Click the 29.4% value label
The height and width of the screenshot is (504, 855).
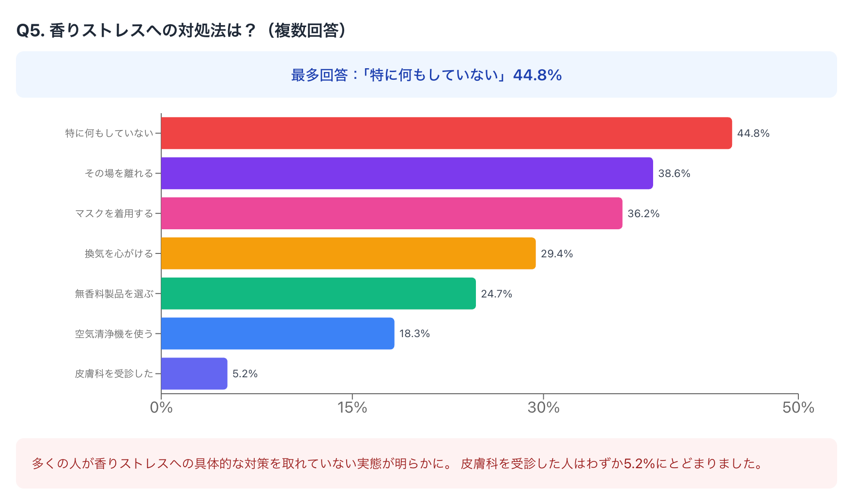coord(557,254)
